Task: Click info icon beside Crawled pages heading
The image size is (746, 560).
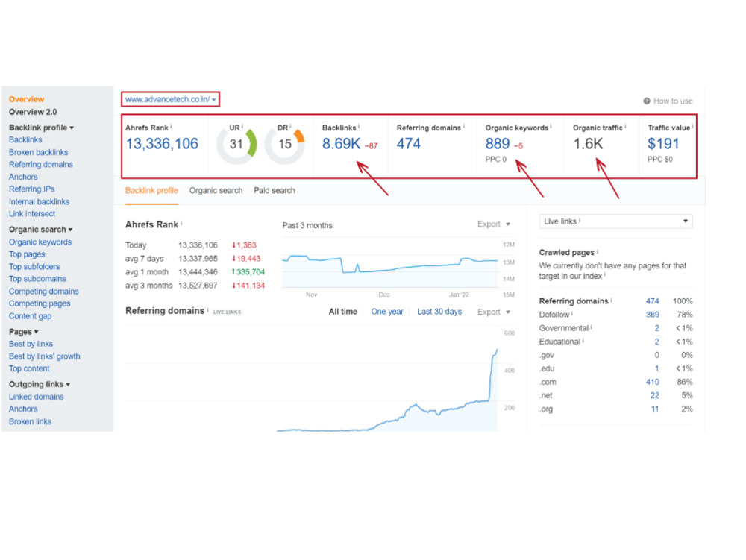Action: (598, 251)
